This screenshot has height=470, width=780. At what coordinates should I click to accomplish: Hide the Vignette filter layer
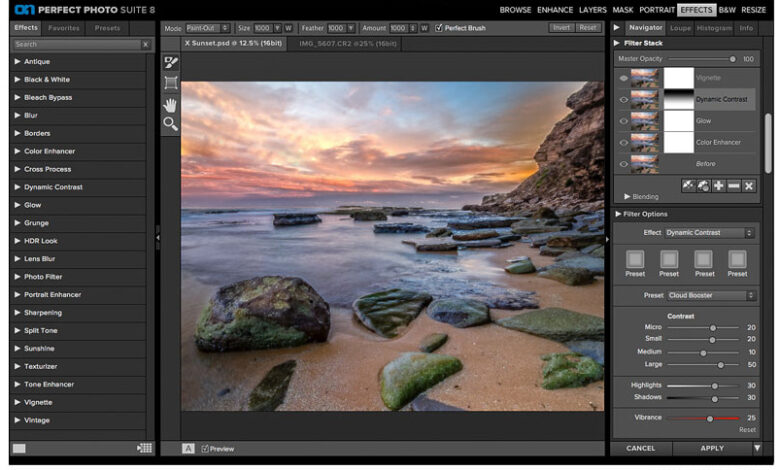pos(624,78)
